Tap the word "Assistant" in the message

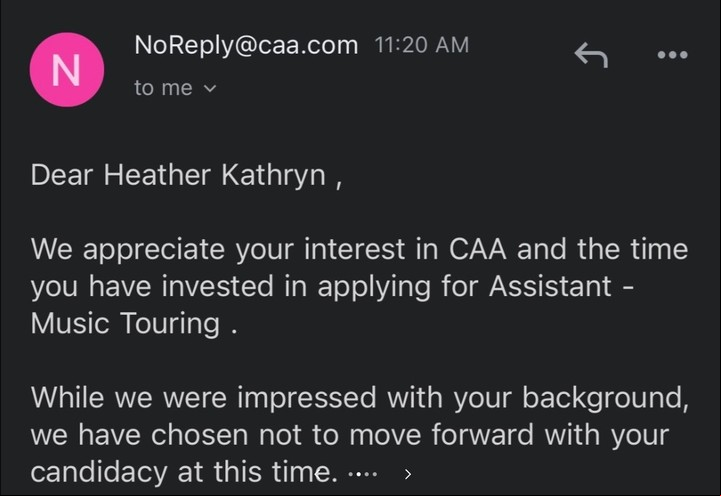point(550,286)
